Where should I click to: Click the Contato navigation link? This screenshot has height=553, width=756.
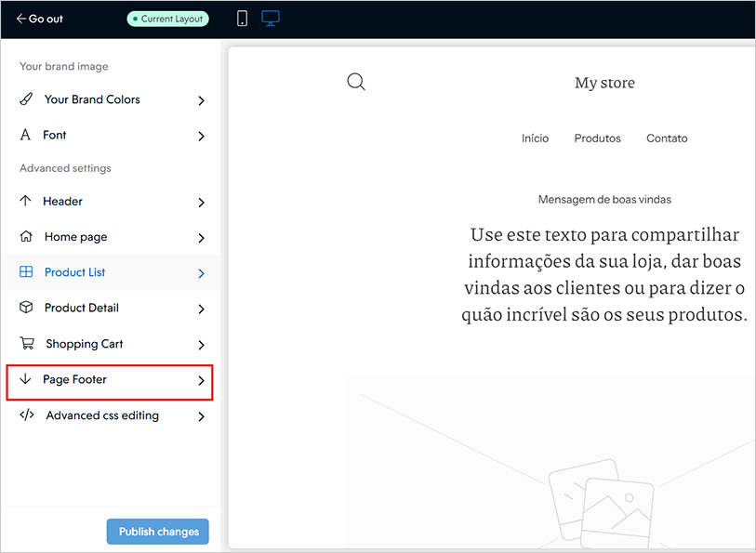tap(667, 138)
